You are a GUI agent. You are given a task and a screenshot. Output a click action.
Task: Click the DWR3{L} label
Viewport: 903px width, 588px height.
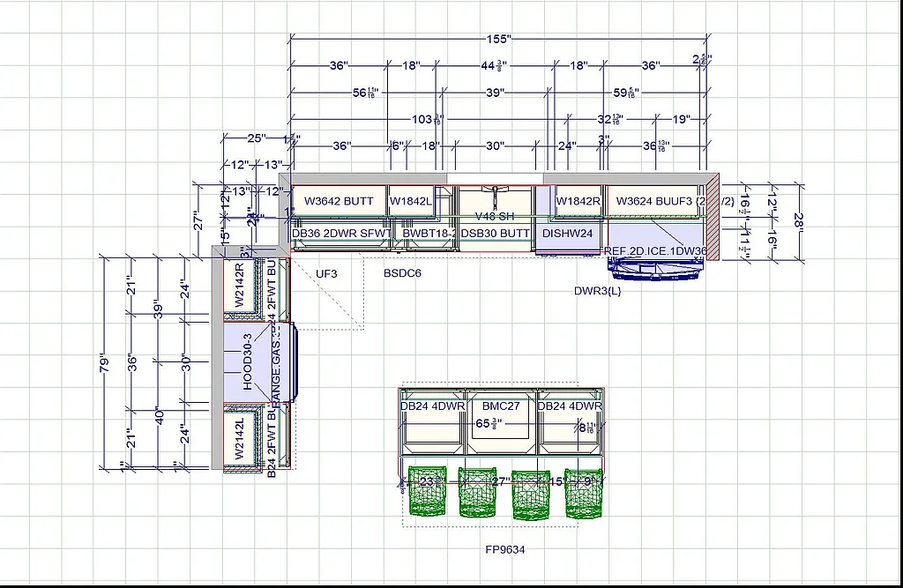click(x=598, y=291)
